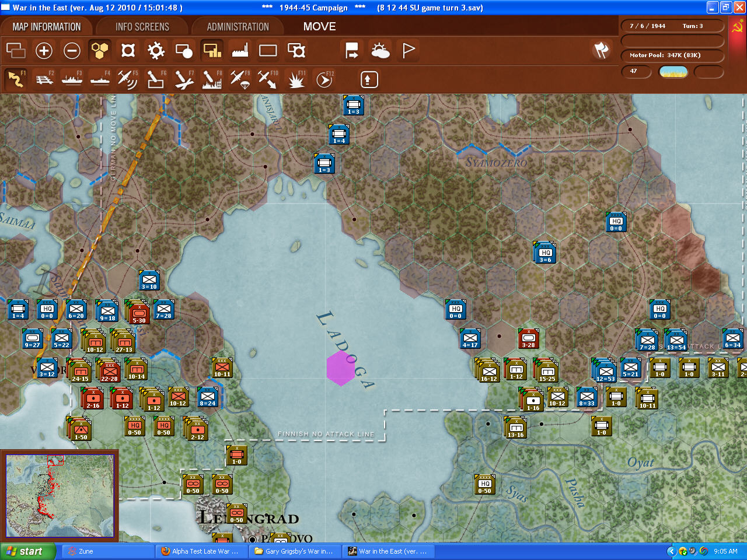
Task: Switch to Zune in the taskbar
Action: (x=109, y=551)
